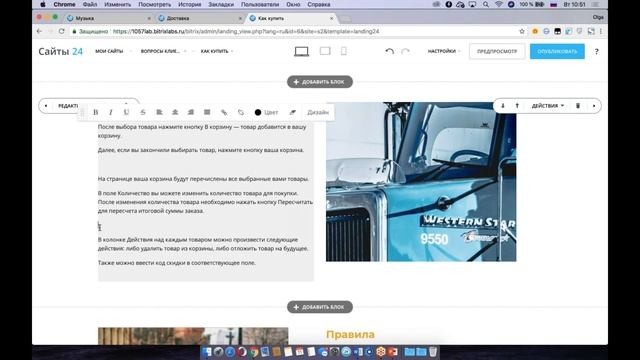640x360 pixels.
Task: Align text left in text toolbar
Action: (x=159, y=112)
